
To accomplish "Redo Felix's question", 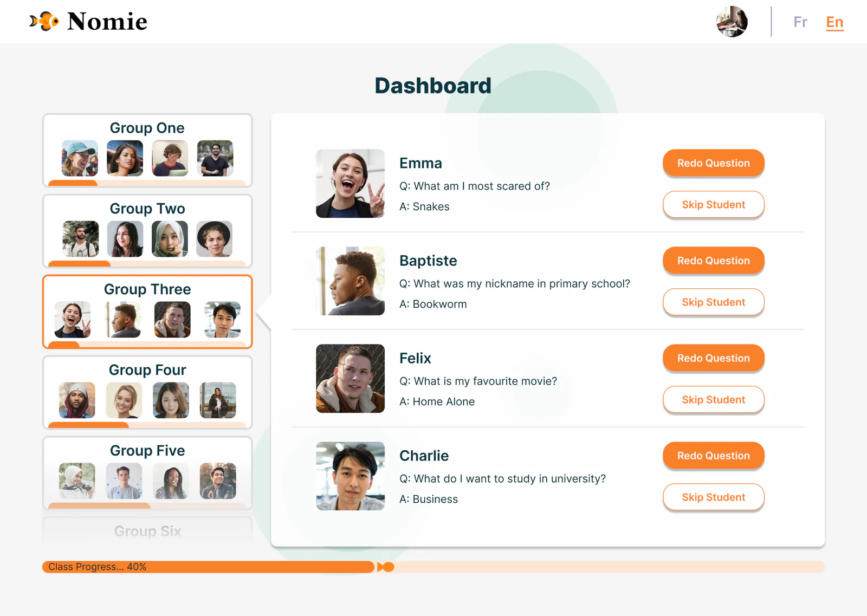I will [x=713, y=358].
